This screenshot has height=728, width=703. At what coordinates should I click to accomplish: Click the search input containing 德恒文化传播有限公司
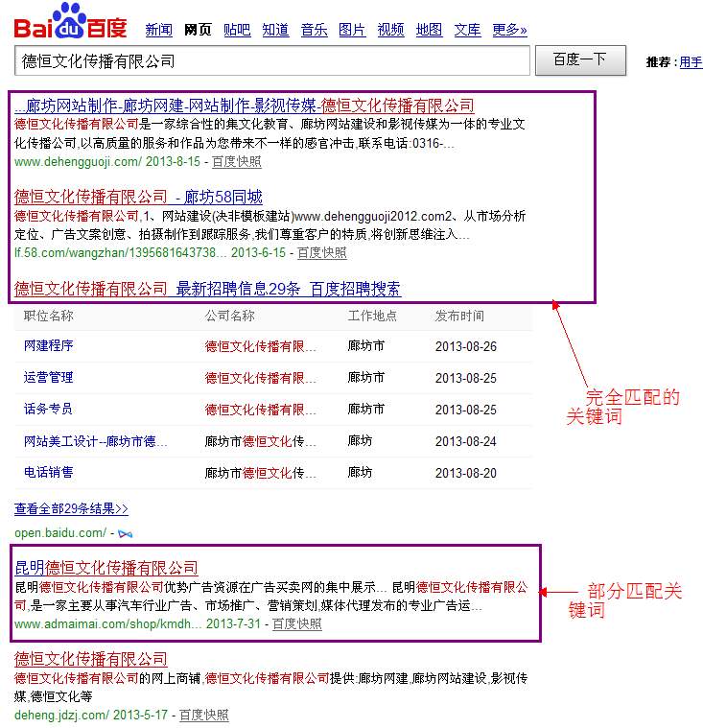272,60
